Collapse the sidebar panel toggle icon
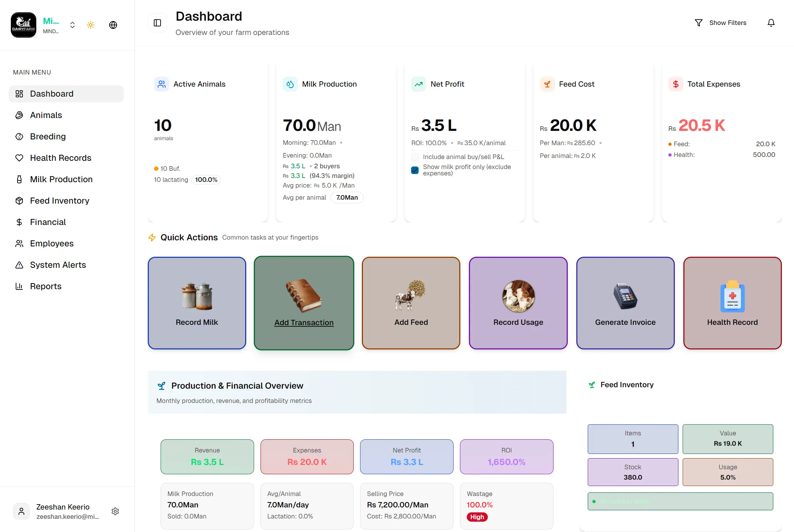Screen dimensions: 794x532 [157, 23]
